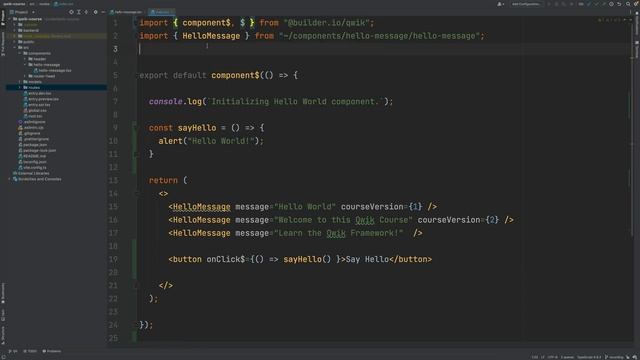640x360 pixels.
Task: Click the Debug bug icon in top toolbar
Action: [x=556, y=4]
